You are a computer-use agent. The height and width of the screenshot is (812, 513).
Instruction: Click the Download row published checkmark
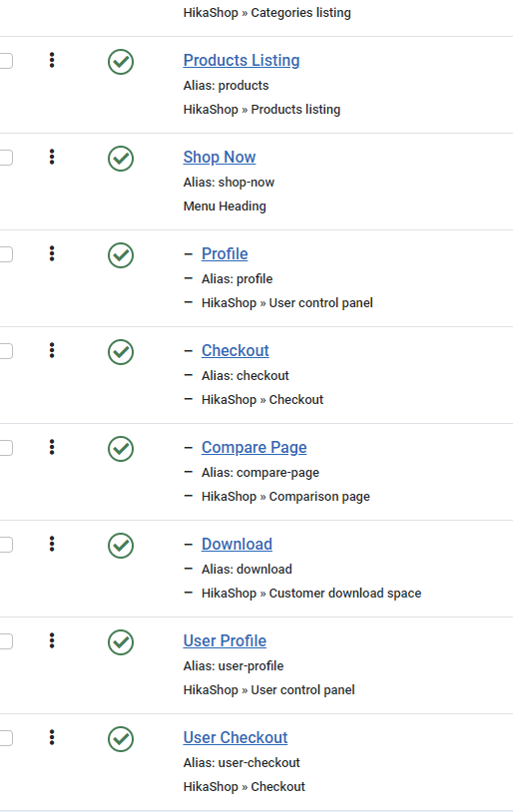tap(121, 546)
